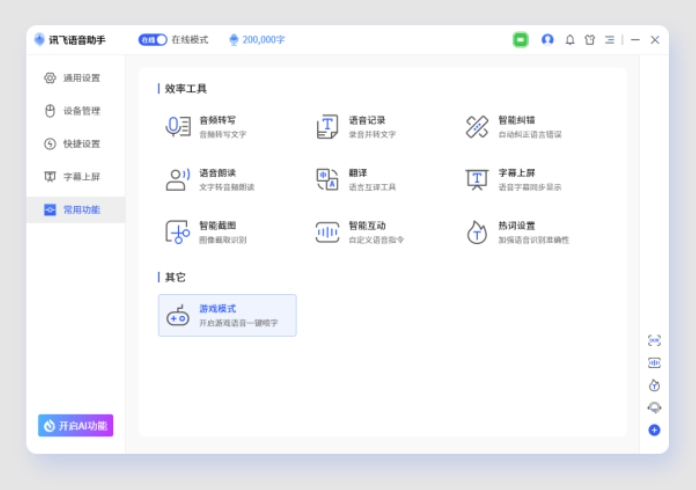The image size is (696, 490).
Task: Click the 语音记录 document icon
Action: [328, 126]
